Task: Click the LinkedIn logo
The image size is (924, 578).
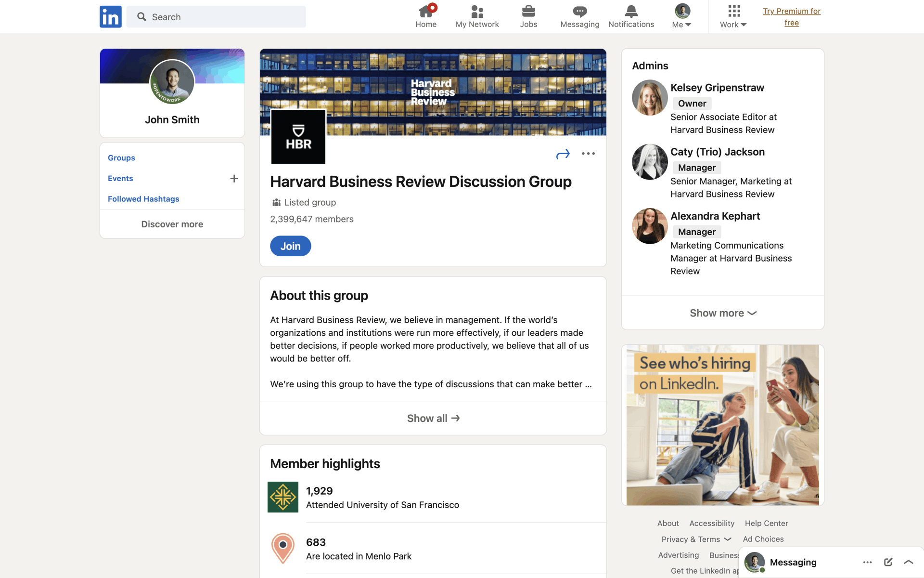Action: point(111,17)
